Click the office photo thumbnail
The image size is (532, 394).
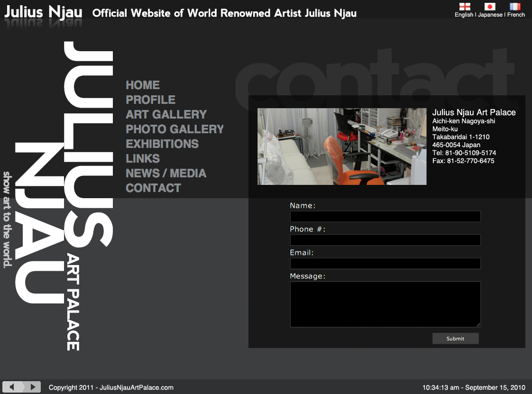click(x=342, y=147)
